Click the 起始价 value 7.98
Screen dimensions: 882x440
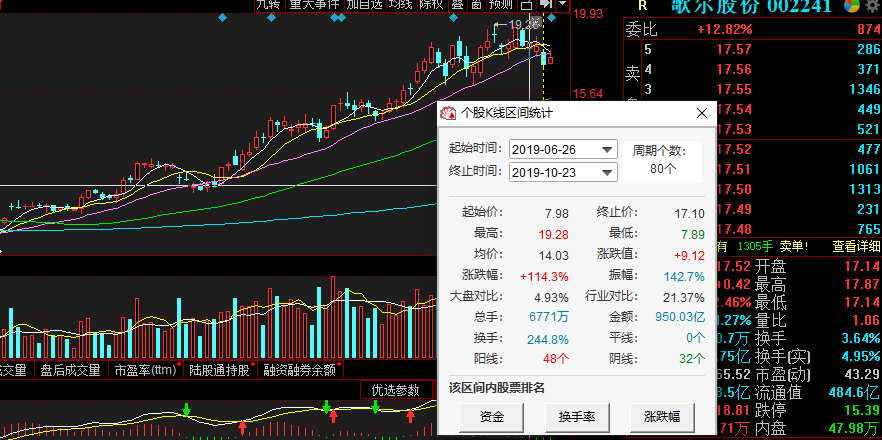click(557, 214)
